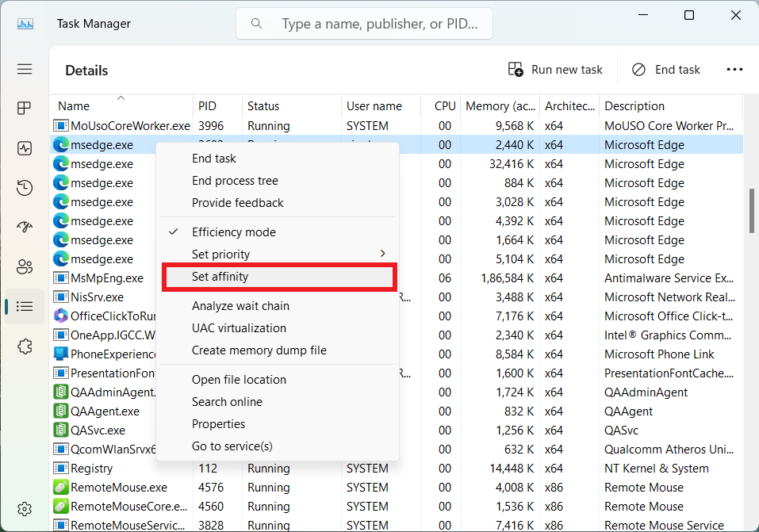Click the QASvc.exe process icon

[60, 430]
